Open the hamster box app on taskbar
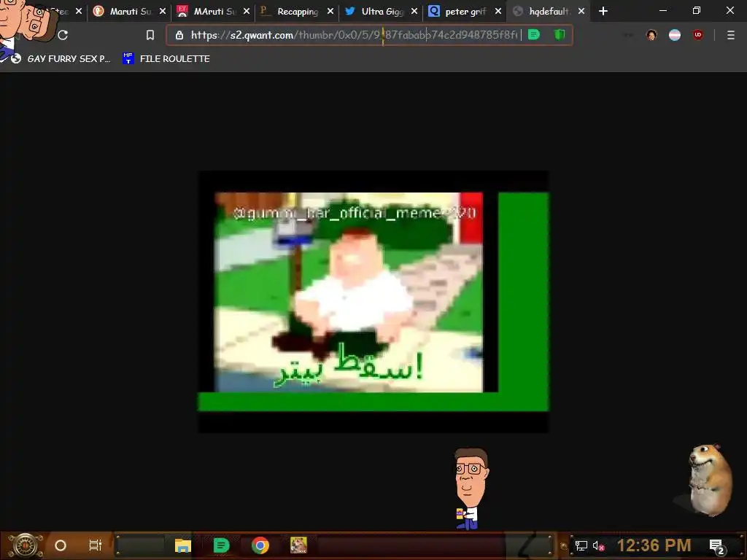The image size is (747, 560). (298, 545)
